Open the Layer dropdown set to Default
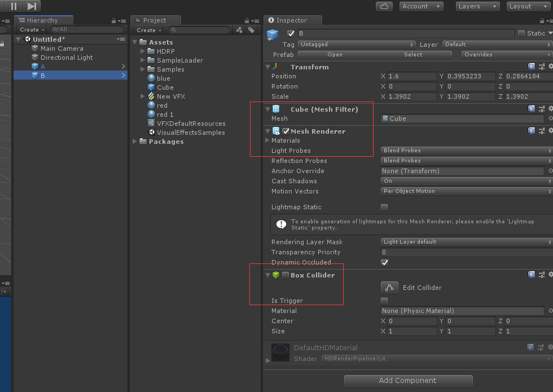Viewport: 553px width, 392px height. (497, 44)
